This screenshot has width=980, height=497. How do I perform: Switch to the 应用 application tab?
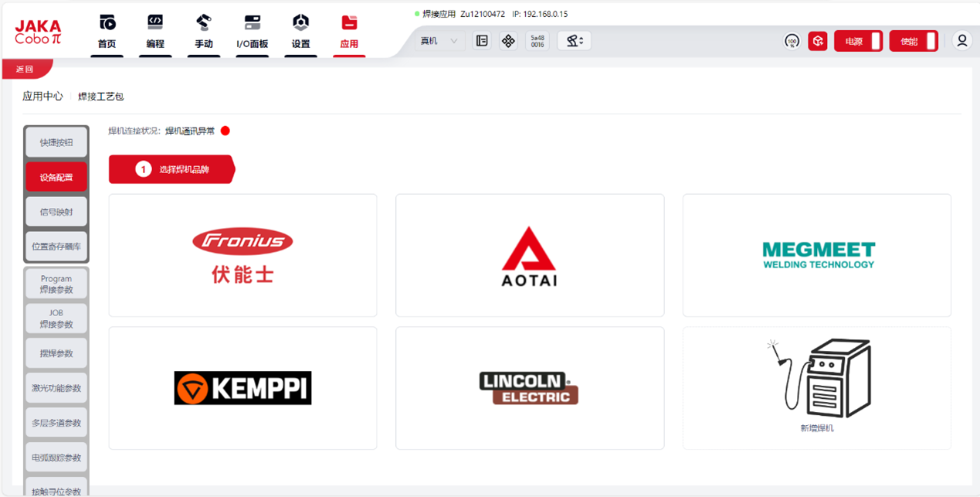click(x=349, y=32)
